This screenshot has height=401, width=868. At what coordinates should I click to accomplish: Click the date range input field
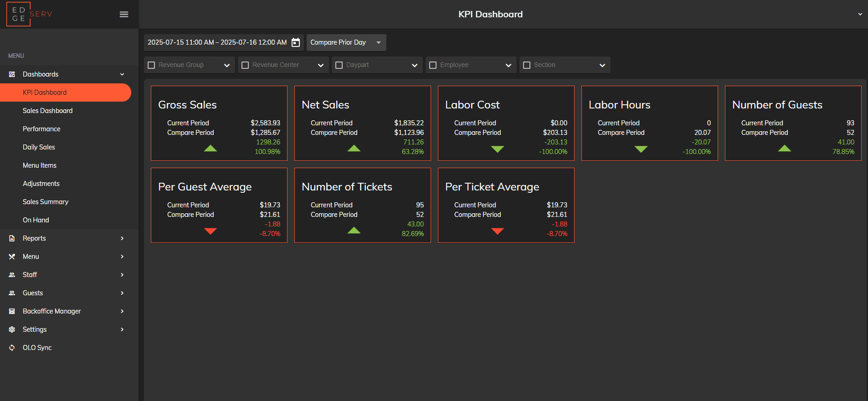point(217,42)
